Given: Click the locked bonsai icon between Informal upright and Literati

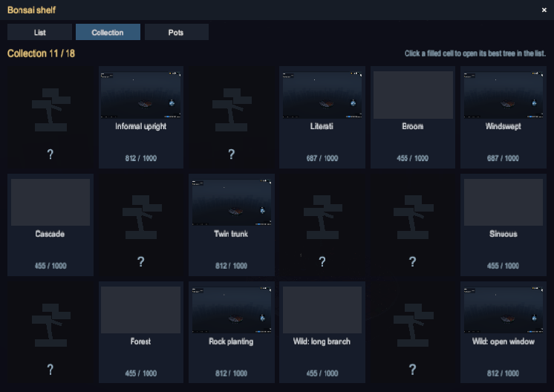Looking at the screenshot, I should 232,110.
